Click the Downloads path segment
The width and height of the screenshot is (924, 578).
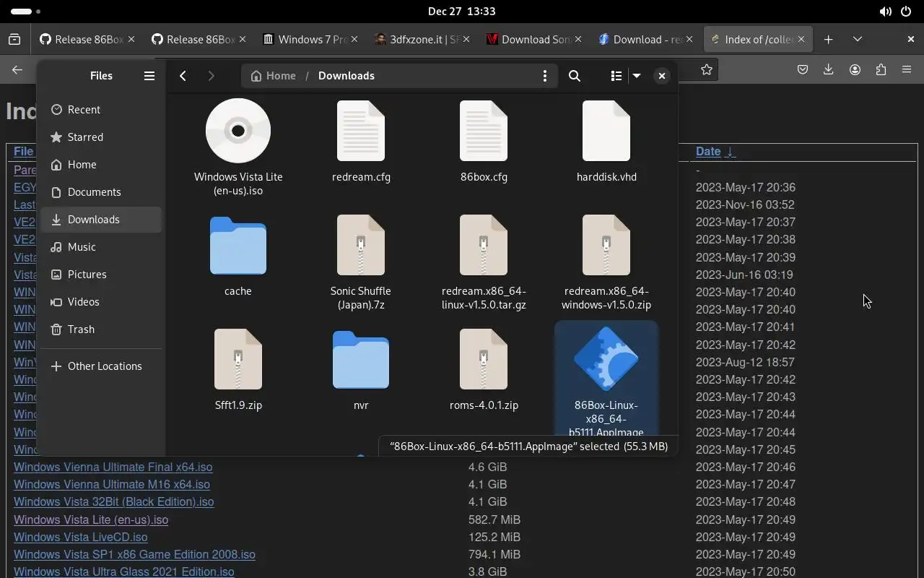(x=346, y=76)
